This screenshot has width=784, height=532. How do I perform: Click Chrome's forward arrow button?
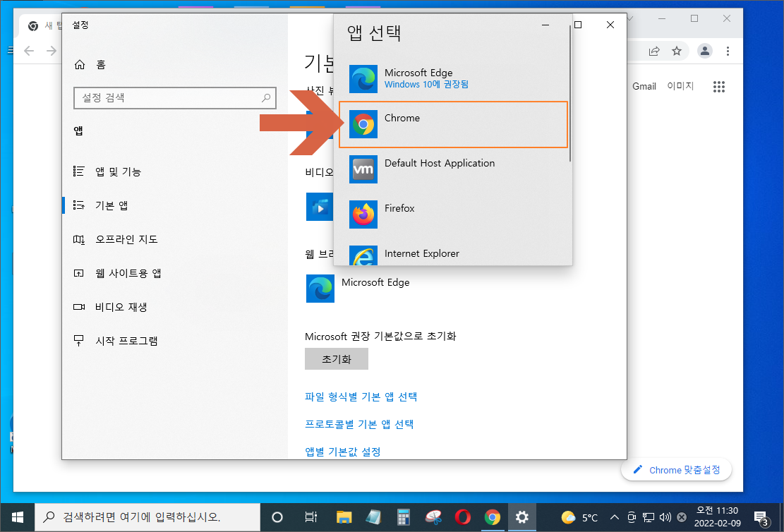(51, 51)
